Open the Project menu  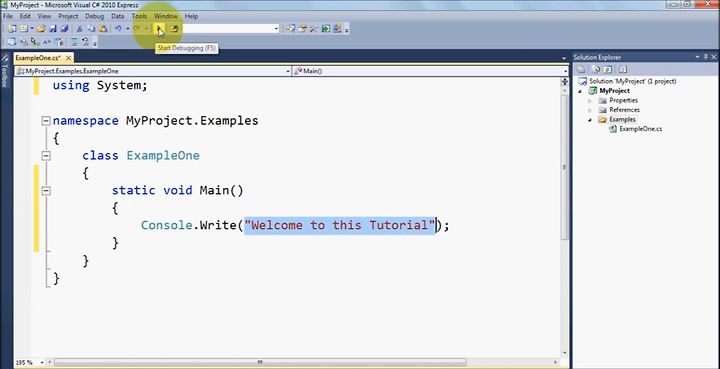click(68, 16)
